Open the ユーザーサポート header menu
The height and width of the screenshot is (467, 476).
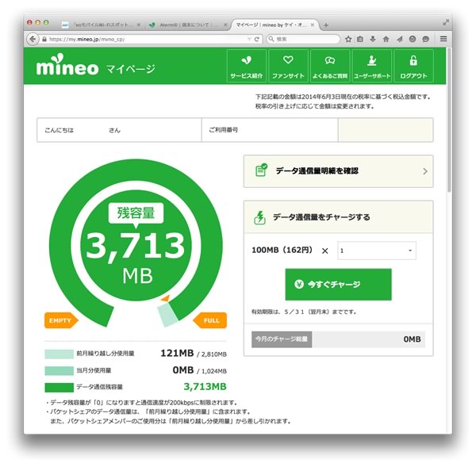[x=372, y=66]
